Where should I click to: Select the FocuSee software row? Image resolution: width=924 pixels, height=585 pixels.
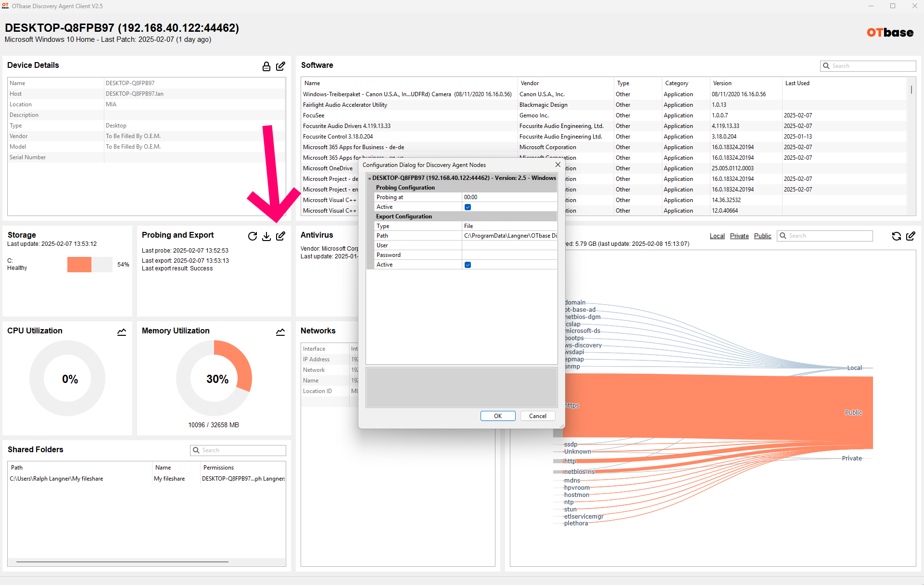604,115
